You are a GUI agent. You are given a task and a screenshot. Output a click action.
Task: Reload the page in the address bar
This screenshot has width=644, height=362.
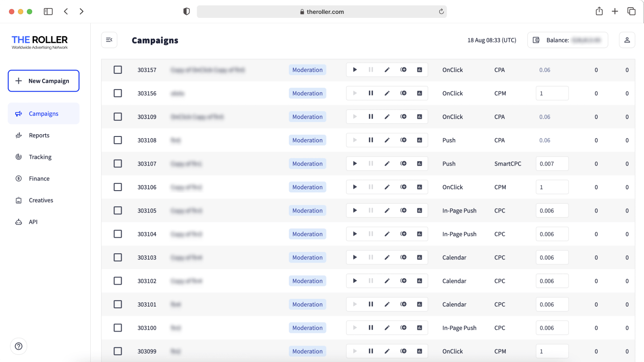pos(441,12)
